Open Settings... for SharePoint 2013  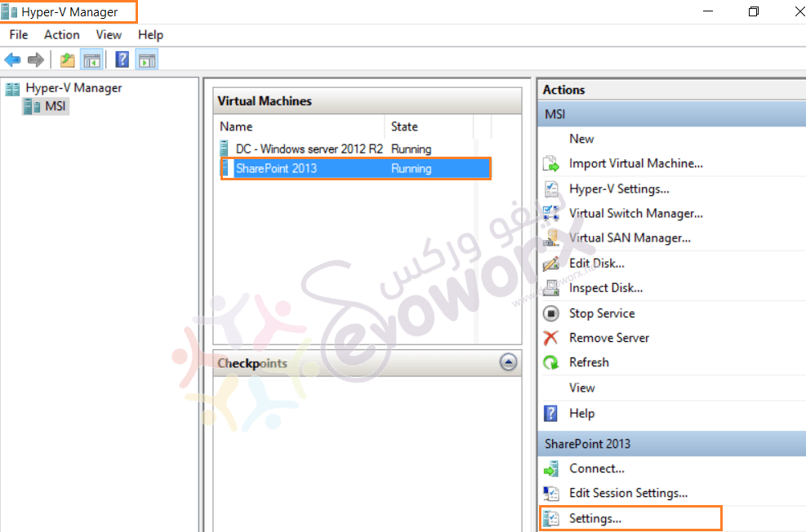[x=594, y=519]
